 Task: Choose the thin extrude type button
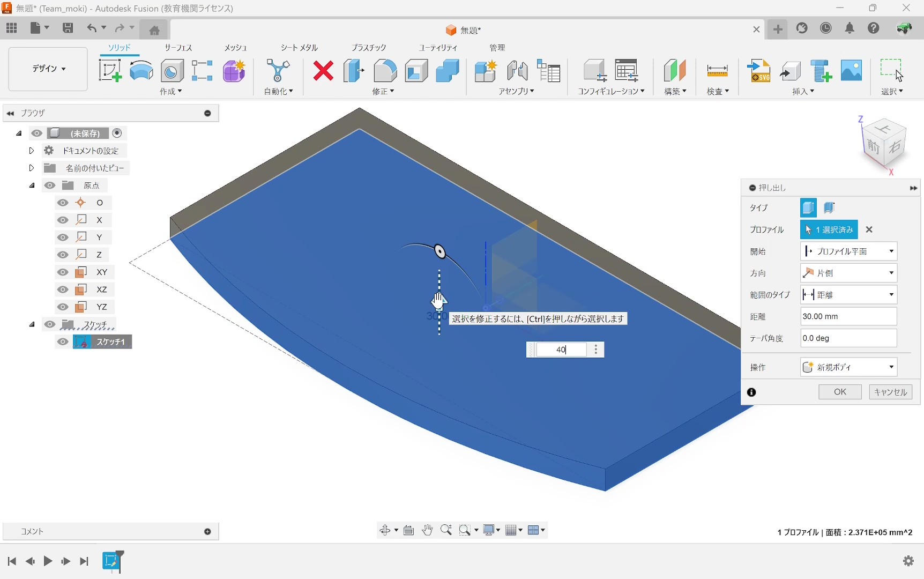click(829, 207)
